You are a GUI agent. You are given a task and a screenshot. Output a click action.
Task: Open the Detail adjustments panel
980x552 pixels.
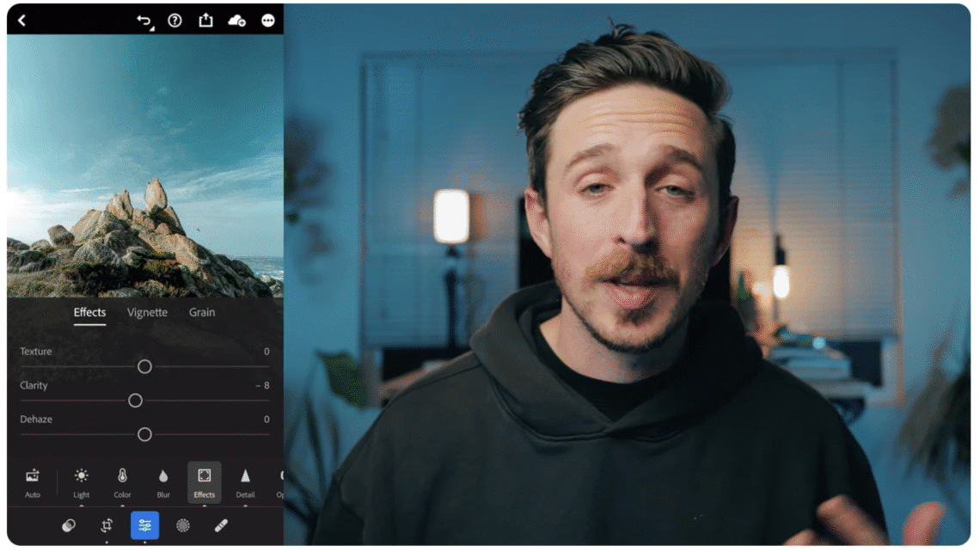(x=245, y=481)
